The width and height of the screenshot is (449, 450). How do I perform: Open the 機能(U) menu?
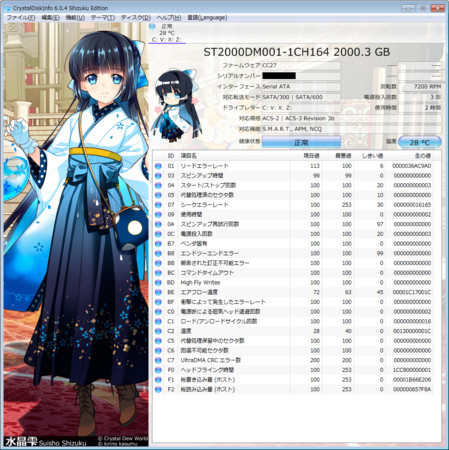click(75, 18)
